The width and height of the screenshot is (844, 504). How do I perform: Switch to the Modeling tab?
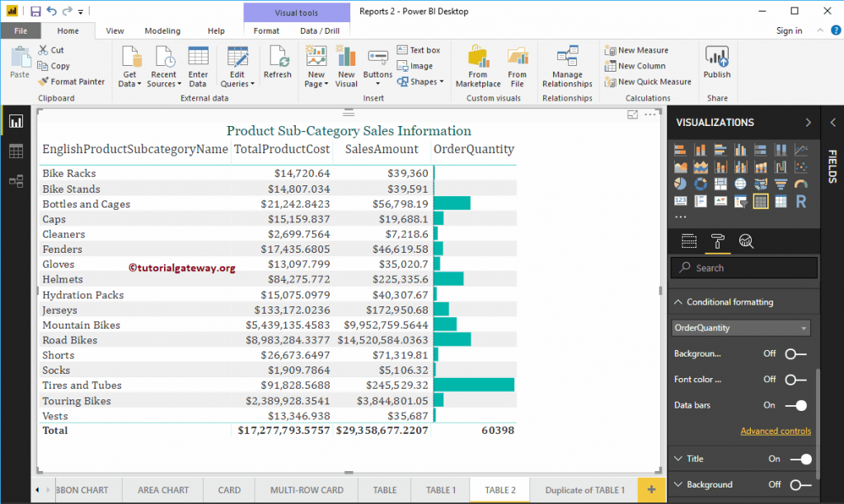(162, 30)
